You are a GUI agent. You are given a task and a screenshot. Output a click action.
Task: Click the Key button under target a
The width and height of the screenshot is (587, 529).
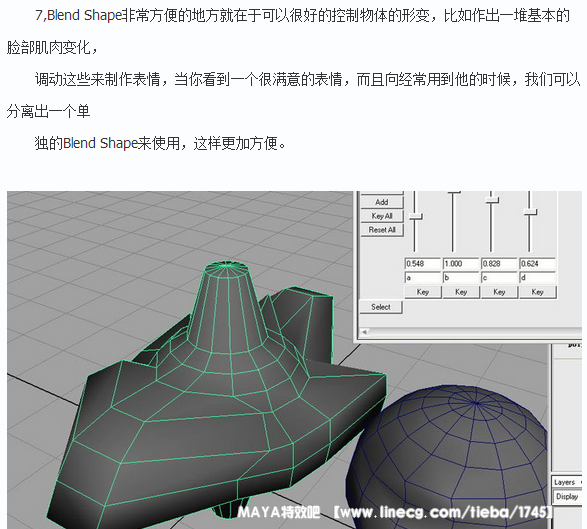(423, 292)
